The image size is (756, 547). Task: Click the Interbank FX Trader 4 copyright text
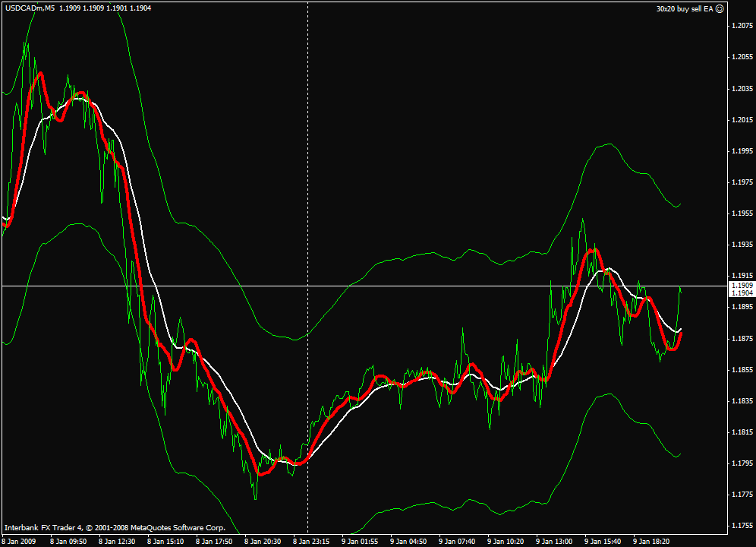(x=115, y=528)
